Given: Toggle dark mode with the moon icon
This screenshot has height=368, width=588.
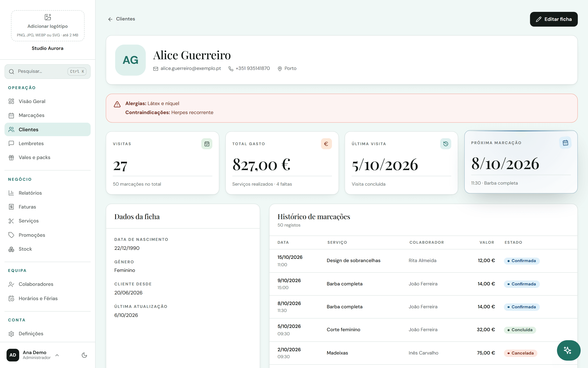Looking at the screenshot, I should 84,355.
